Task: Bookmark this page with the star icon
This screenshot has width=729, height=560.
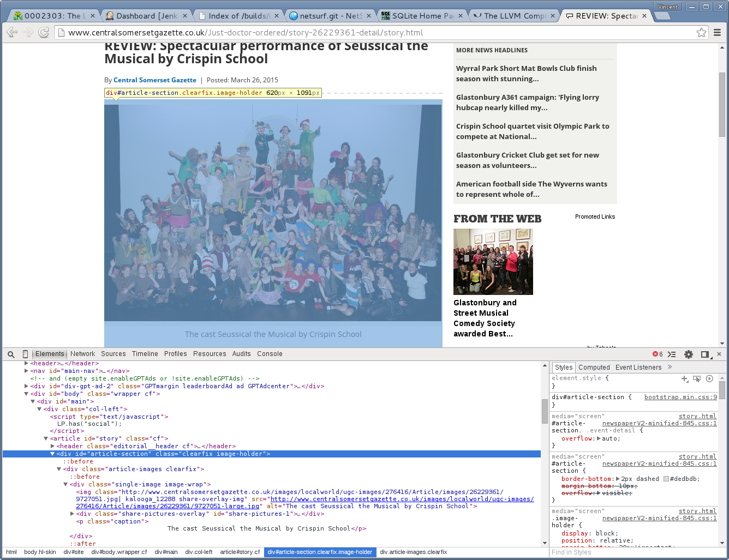Action: (701, 33)
